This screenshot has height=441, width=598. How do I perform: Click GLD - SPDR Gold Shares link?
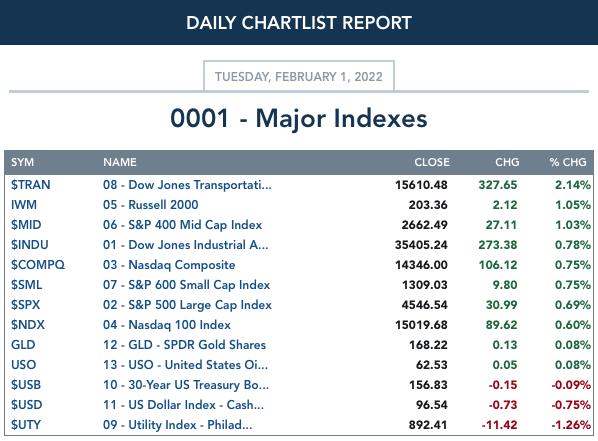(184, 345)
